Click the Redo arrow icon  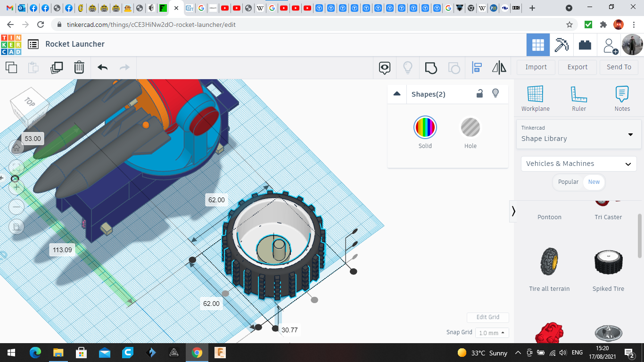tap(124, 67)
